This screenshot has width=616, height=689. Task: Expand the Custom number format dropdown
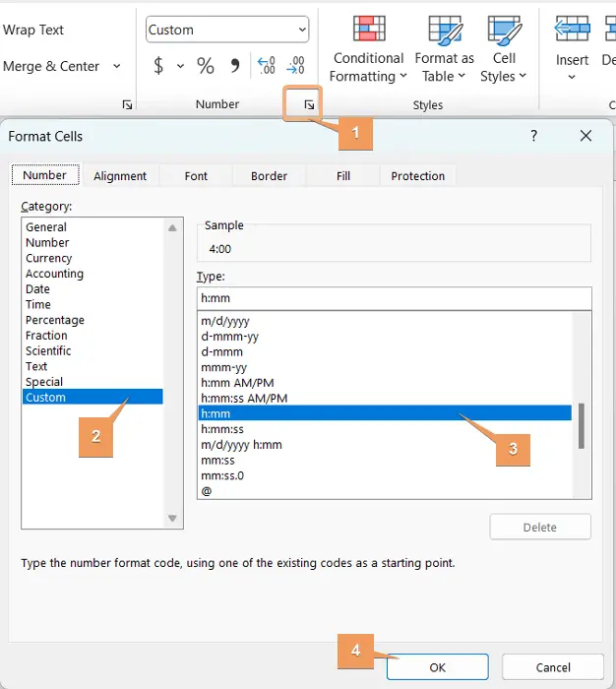click(301, 30)
